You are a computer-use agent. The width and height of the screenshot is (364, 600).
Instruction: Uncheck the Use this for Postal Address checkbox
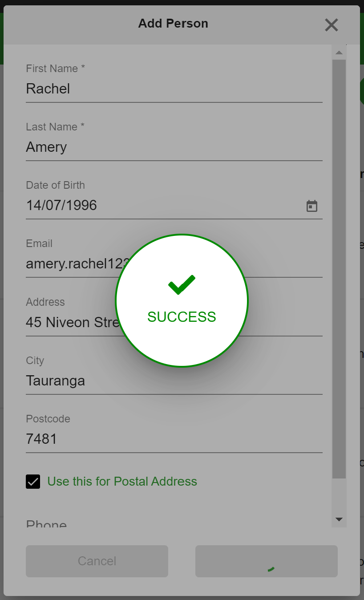pos(33,482)
